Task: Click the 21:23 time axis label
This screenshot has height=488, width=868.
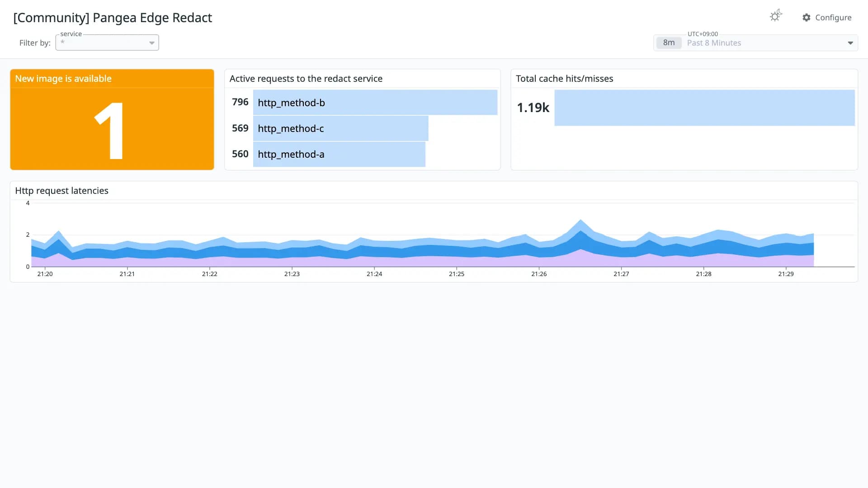Action: tap(292, 274)
